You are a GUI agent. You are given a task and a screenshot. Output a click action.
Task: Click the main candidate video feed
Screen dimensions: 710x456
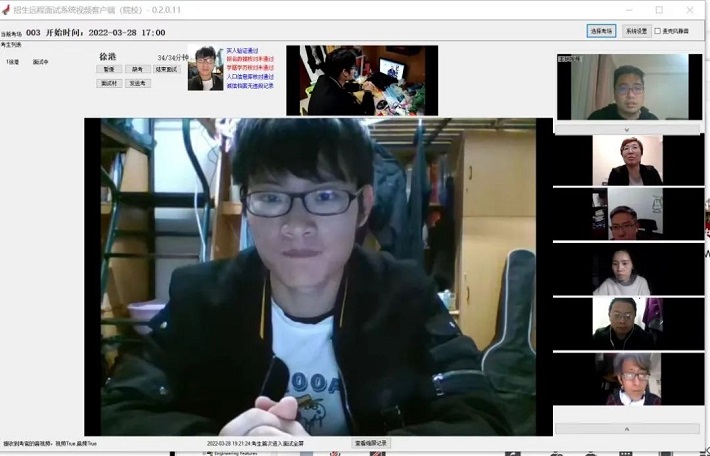coord(318,276)
